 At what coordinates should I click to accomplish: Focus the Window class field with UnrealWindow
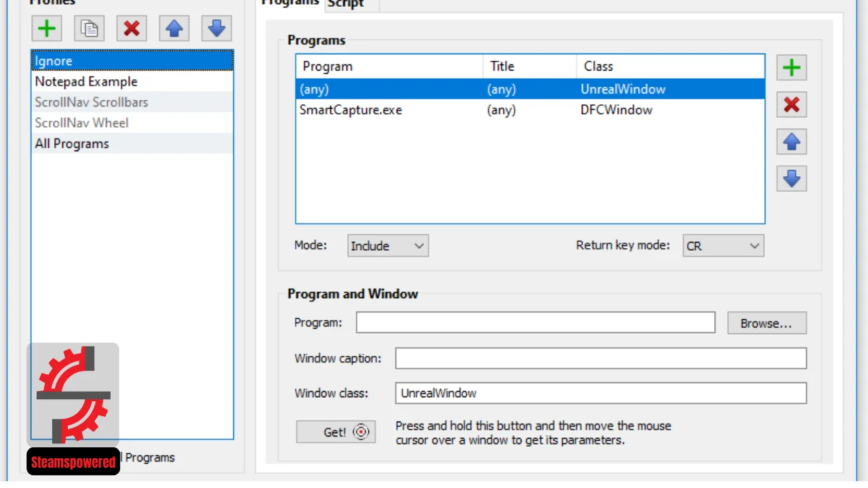[x=601, y=393]
